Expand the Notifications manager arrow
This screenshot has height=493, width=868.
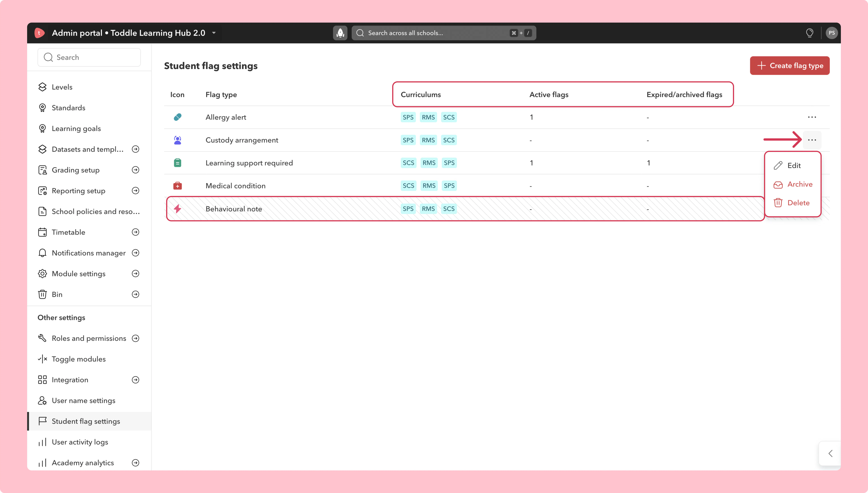point(135,253)
